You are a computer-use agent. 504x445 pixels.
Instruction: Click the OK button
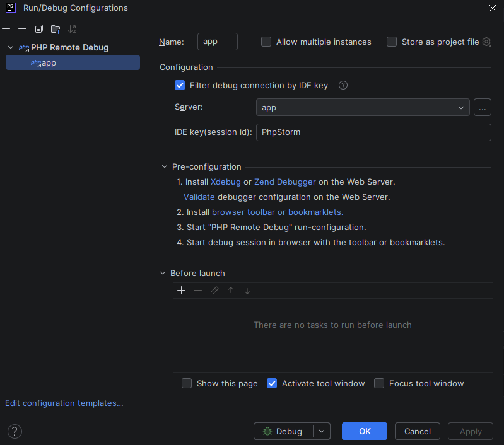[365, 431]
